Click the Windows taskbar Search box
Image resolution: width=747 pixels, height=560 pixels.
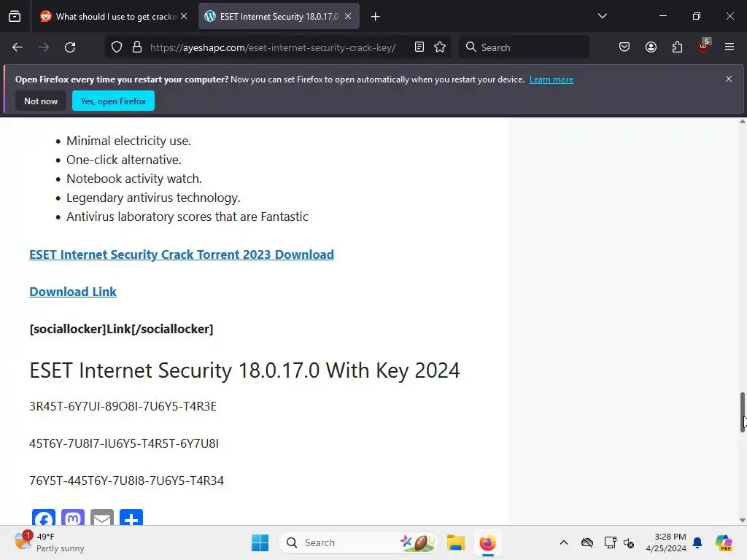coord(357,542)
